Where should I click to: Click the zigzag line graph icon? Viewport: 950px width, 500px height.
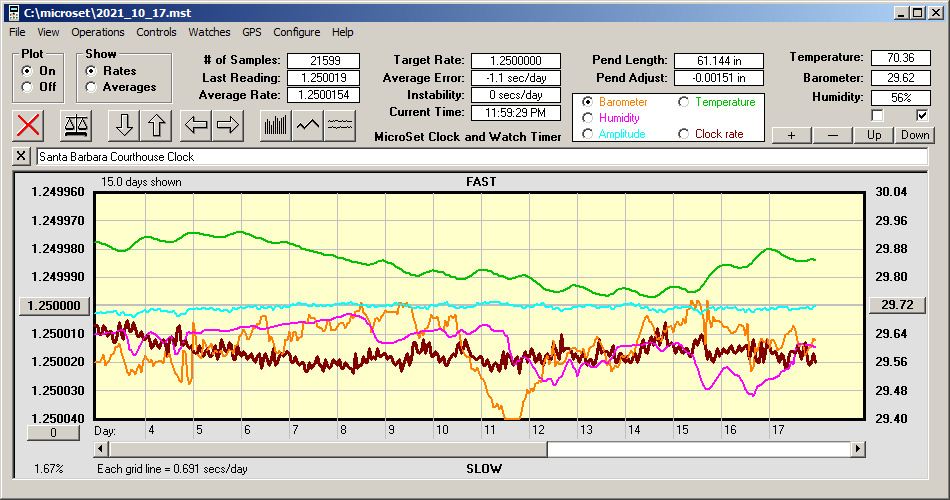tap(308, 125)
